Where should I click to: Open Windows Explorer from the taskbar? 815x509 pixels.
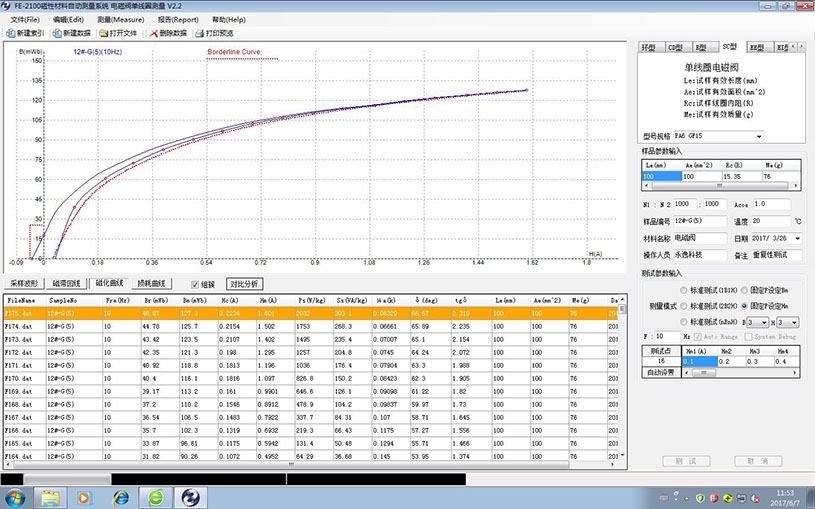point(50,498)
